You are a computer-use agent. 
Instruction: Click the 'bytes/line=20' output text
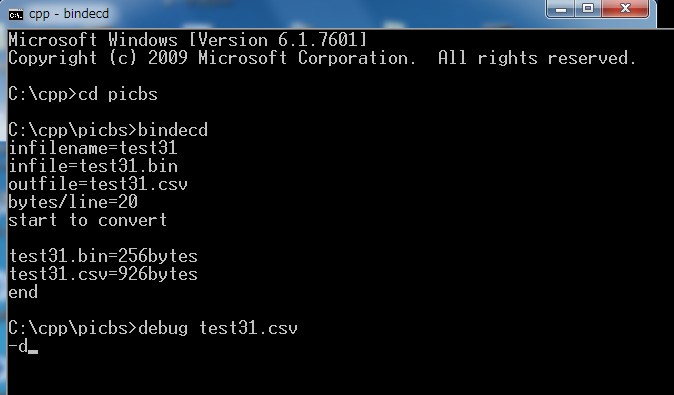pos(73,202)
